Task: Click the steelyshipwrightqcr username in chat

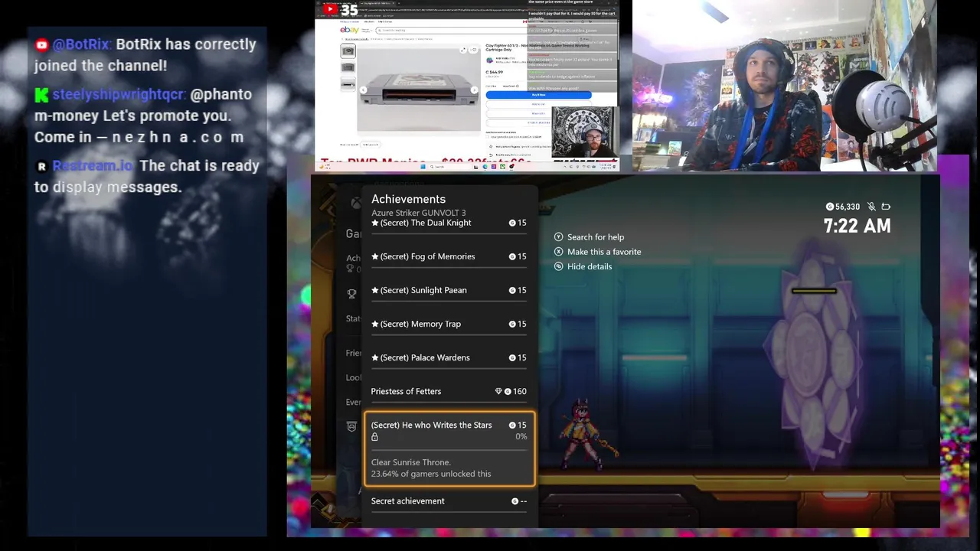Action: click(119, 94)
